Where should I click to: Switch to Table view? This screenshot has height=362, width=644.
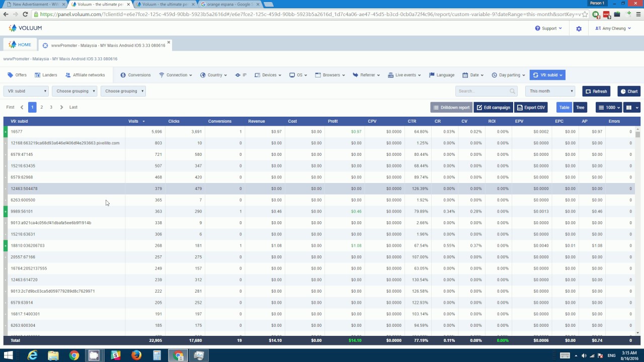pyautogui.click(x=565, y=107)
